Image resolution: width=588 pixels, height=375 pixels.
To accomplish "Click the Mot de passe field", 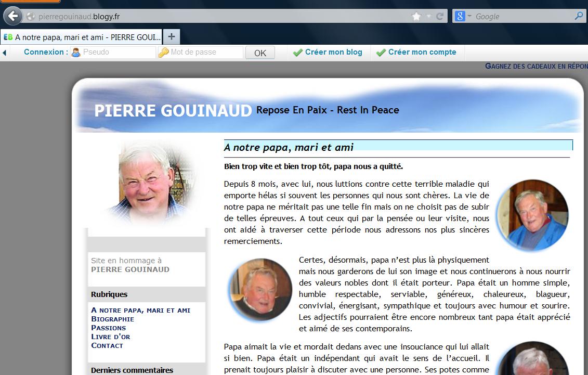I will point(200,52).
